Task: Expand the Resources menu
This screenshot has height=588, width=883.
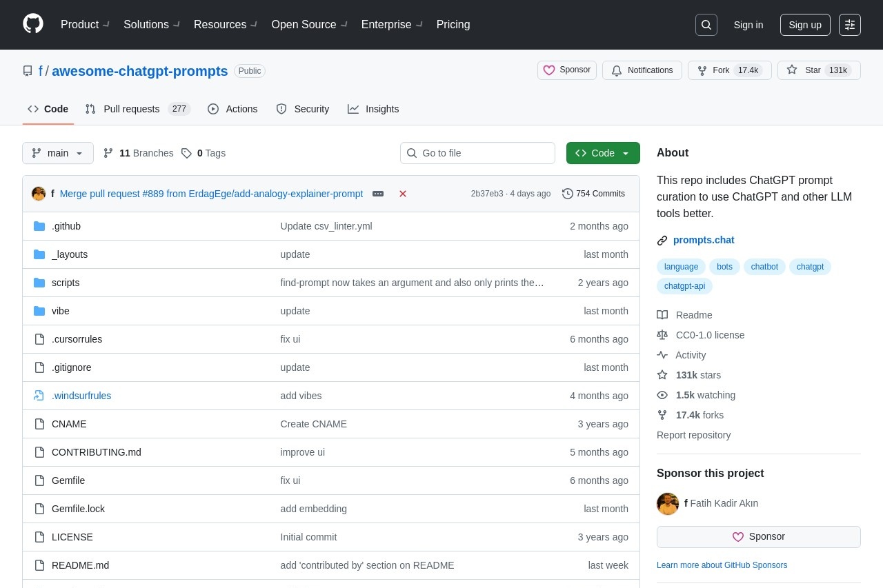Action: [x=226, y=25]
